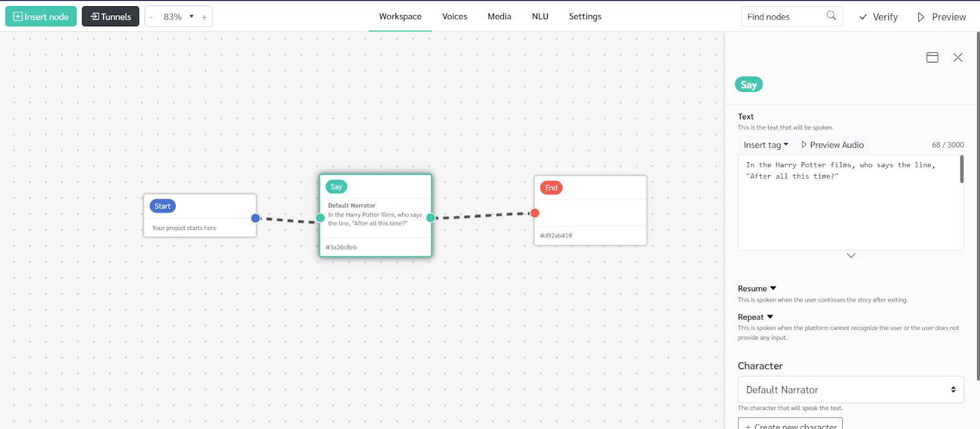
Task: Click the #3a26c8eb node ID
Action: point(341,247)
